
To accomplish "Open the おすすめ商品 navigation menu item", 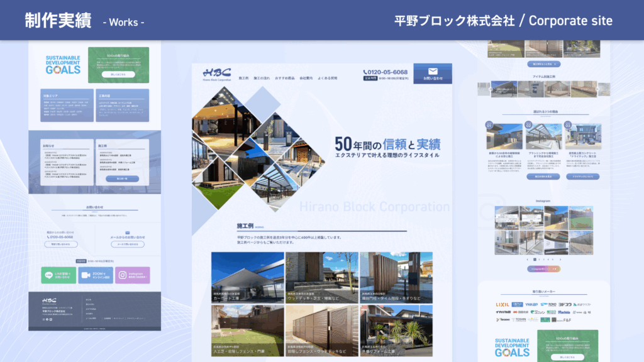I will (x=284, y=79).
